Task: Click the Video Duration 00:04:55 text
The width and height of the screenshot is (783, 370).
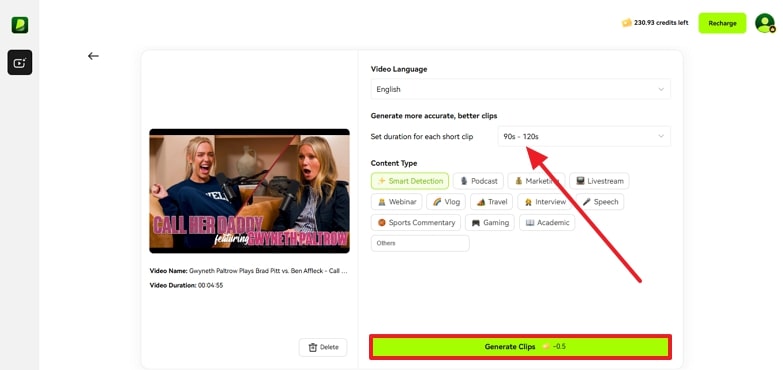Action: click(x=186, y=285)
